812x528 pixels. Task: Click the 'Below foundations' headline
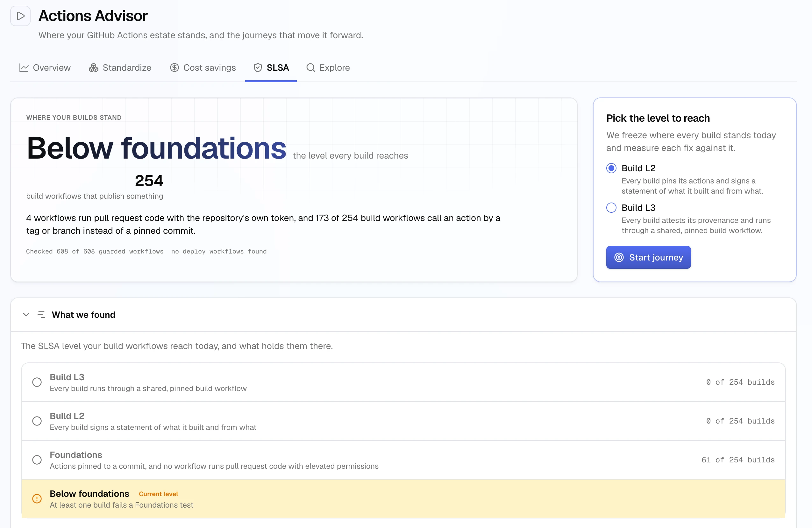(156, 148)
